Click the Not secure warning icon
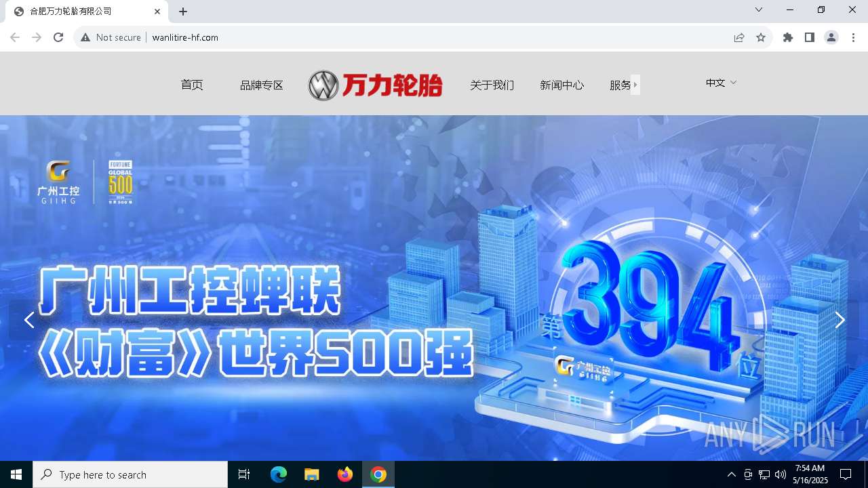Viewport: 868px width, 488px height. click(x=85, y=37)
